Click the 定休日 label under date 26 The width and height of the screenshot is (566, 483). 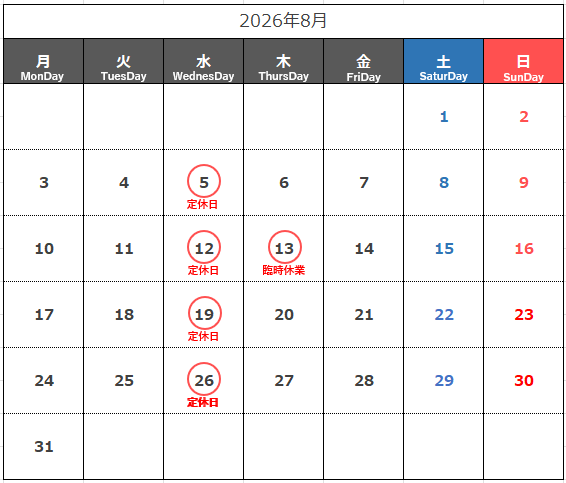203,402
